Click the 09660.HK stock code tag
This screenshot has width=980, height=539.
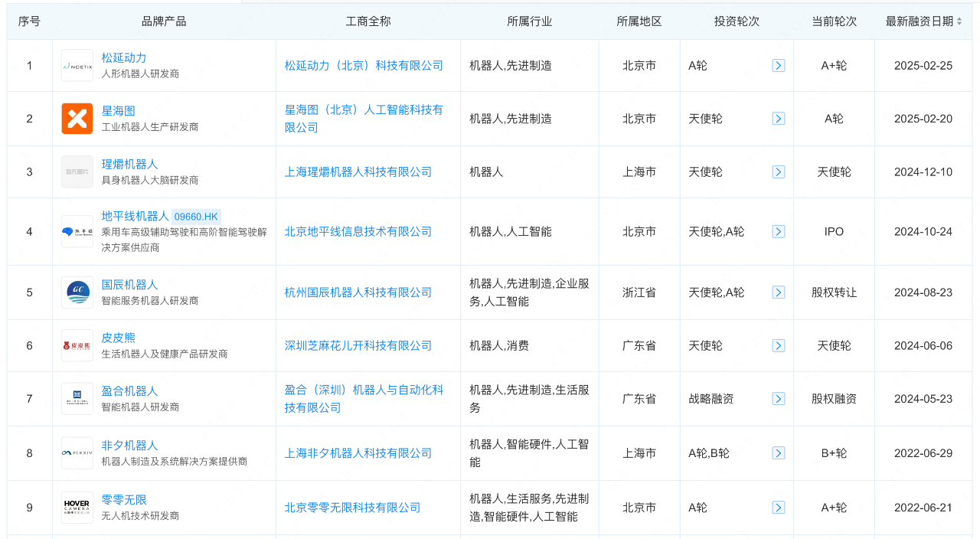pyautogui.click(x=196, y=217)
